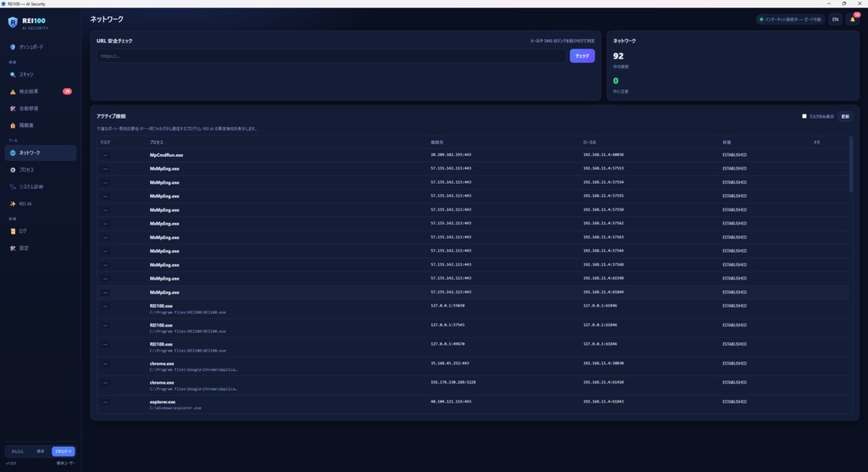Click the scan magnifier icon in the sidebar
The width and height of the screenshot is (868, 472).
[13, 75]
